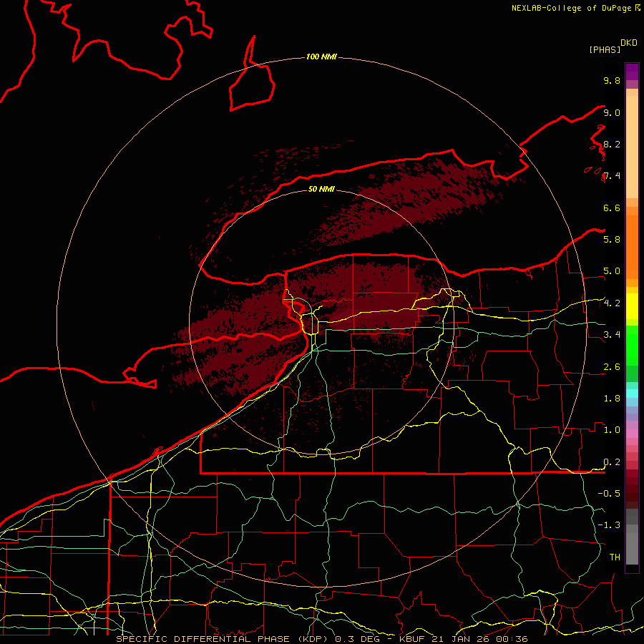This screenshot has width=644, height=644.
Task: Click the cyan segment of the color bar
Action: click(x=632, y=393)
